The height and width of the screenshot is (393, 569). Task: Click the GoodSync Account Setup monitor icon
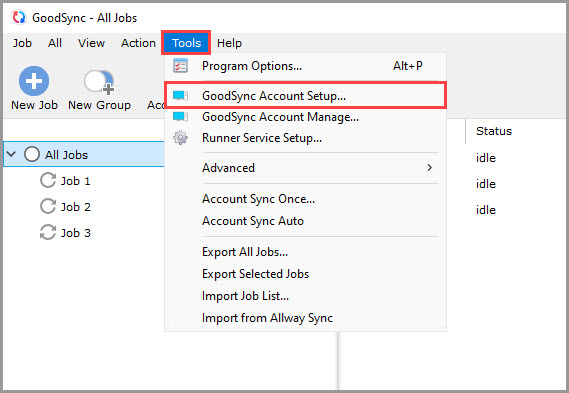(180, 96)
